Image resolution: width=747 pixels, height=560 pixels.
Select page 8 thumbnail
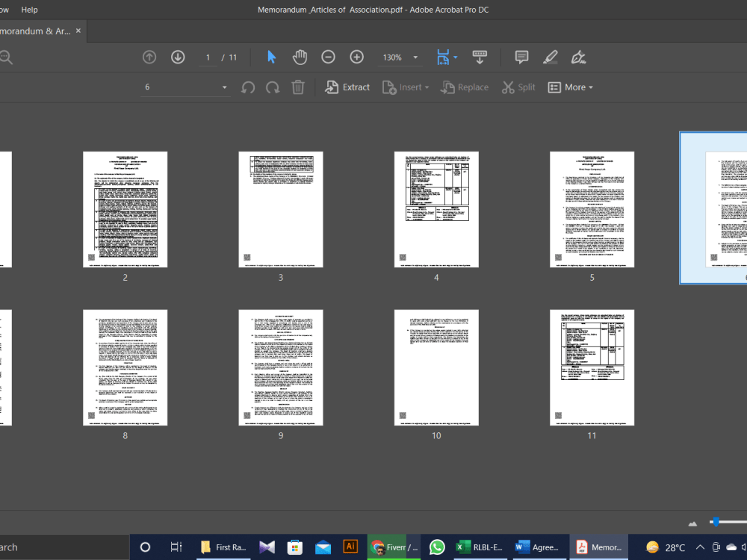tap(125, 367)
